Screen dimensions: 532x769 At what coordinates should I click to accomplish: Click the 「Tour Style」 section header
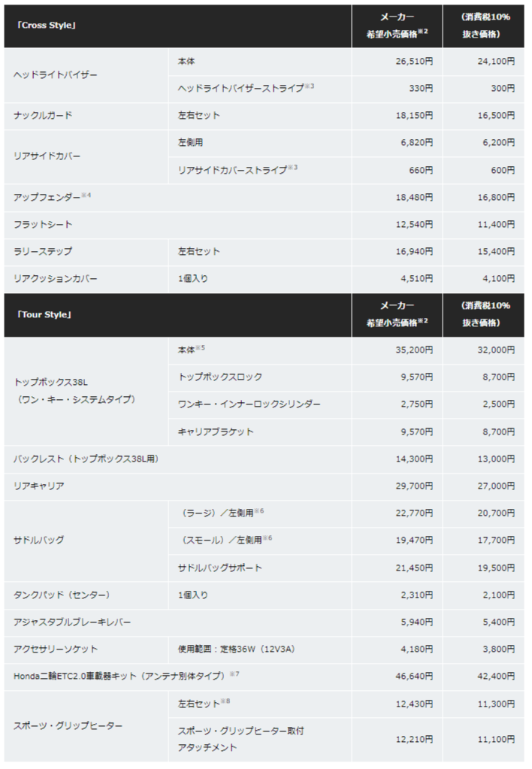point(45,314)
